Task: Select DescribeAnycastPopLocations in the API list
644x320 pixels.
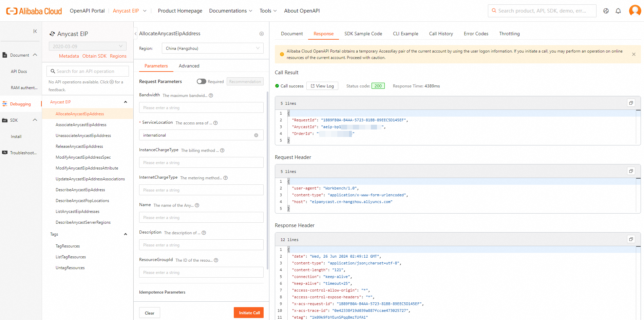Action: [82, 201]
